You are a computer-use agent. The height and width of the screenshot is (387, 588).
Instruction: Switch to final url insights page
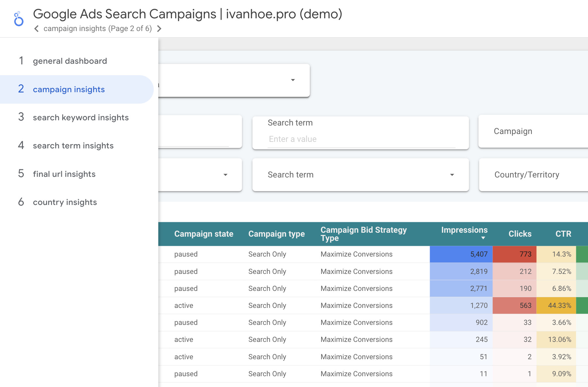pos(64,174)
